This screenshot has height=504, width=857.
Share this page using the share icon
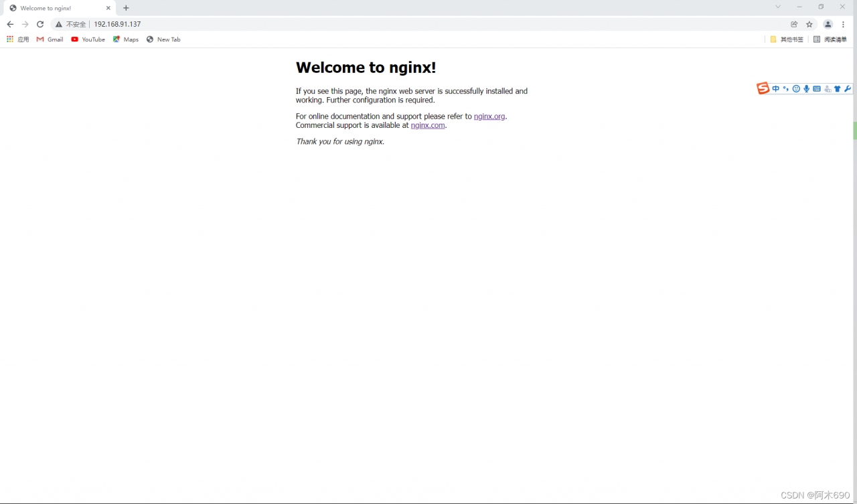[x=794, y=24]
